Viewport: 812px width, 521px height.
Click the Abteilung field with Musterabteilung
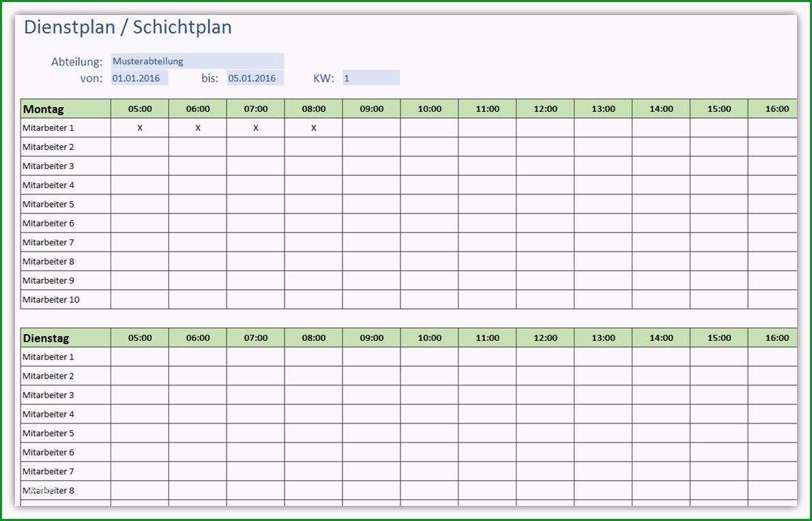(197, 61)
